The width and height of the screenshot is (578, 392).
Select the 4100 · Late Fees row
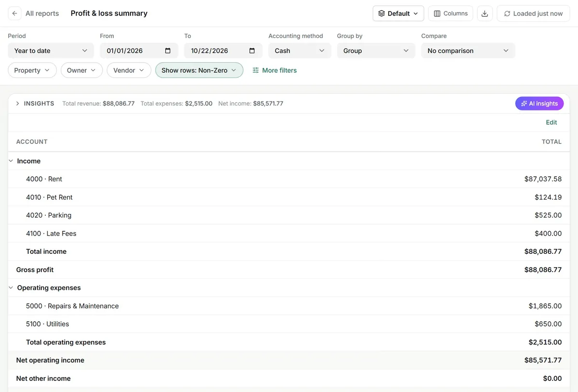(x=289, y=234)
